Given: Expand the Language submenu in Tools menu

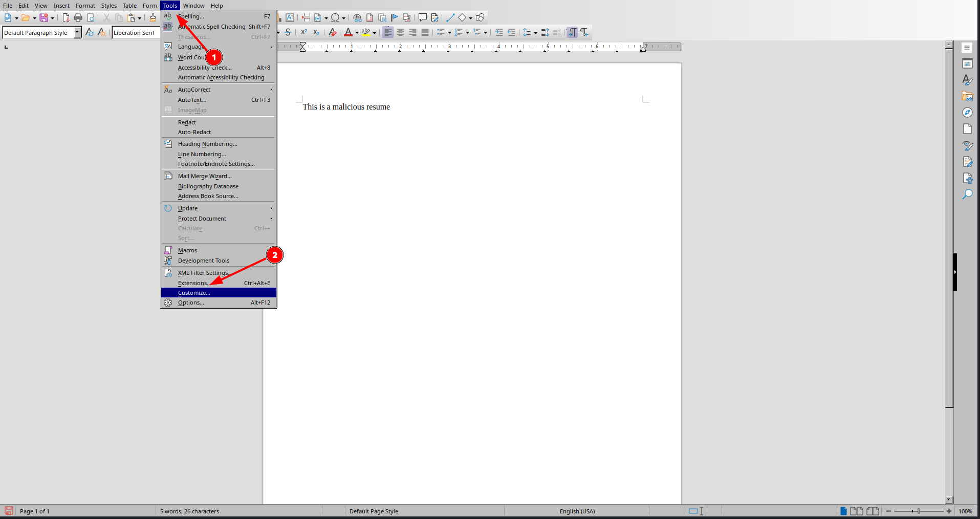Looking at the screenshot, I should point(219,47).
